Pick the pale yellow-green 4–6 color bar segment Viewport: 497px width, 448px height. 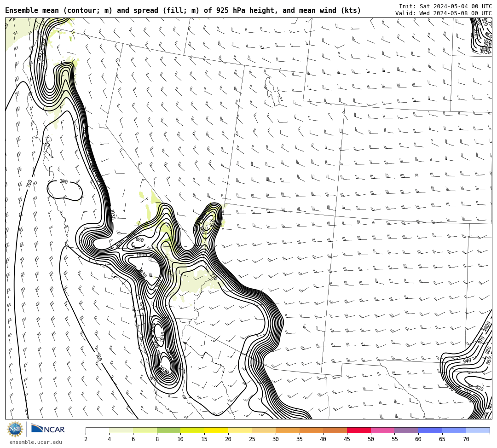121,430
